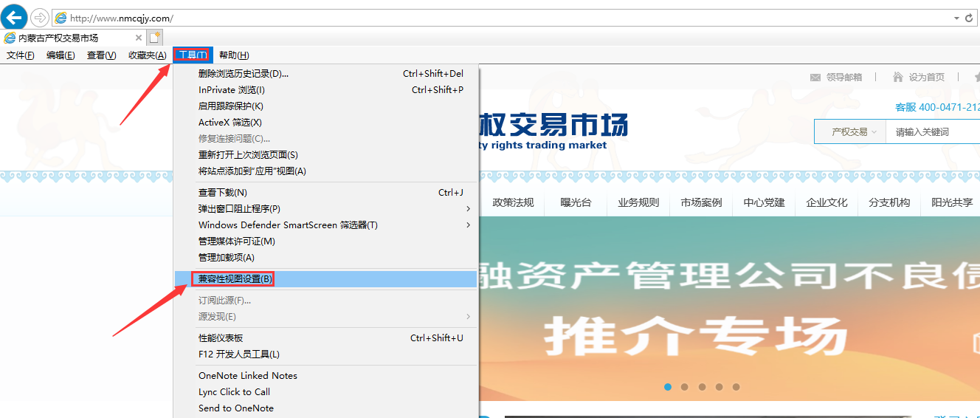Click the URL address field
This screenshot has width=980, height=418.
[x=502, y=18]
